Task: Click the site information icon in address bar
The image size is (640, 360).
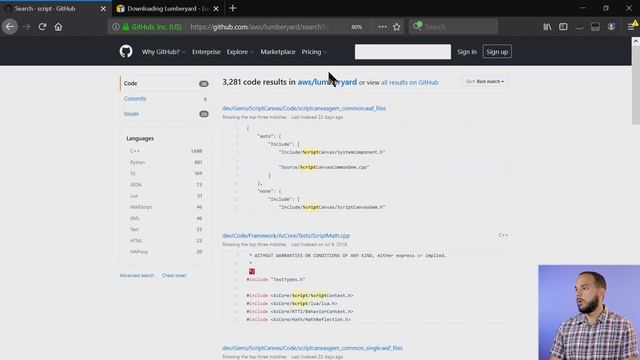Action: [116, 27]
